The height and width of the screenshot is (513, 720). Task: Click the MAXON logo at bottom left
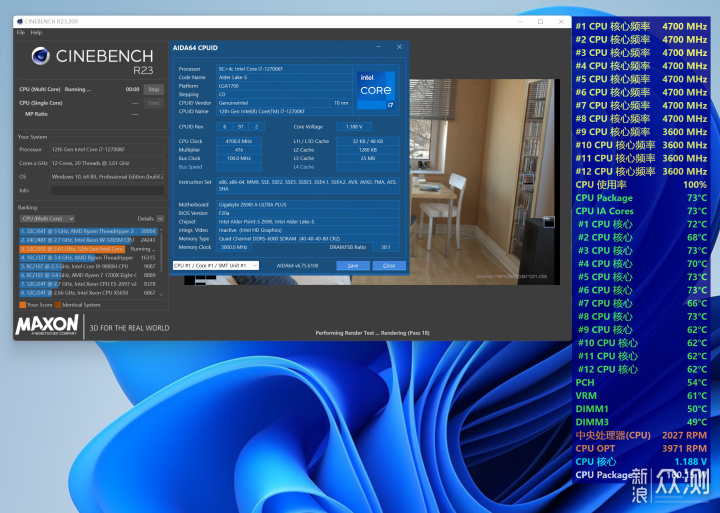(47, 325)
